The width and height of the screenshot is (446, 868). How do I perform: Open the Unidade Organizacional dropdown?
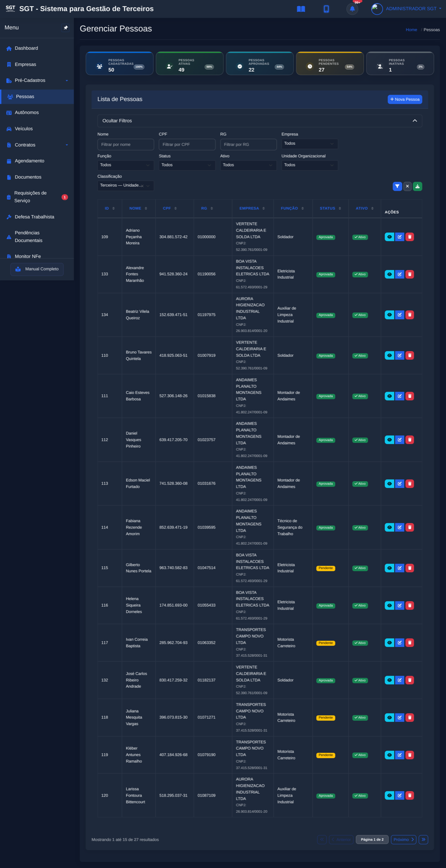point(310,165)
